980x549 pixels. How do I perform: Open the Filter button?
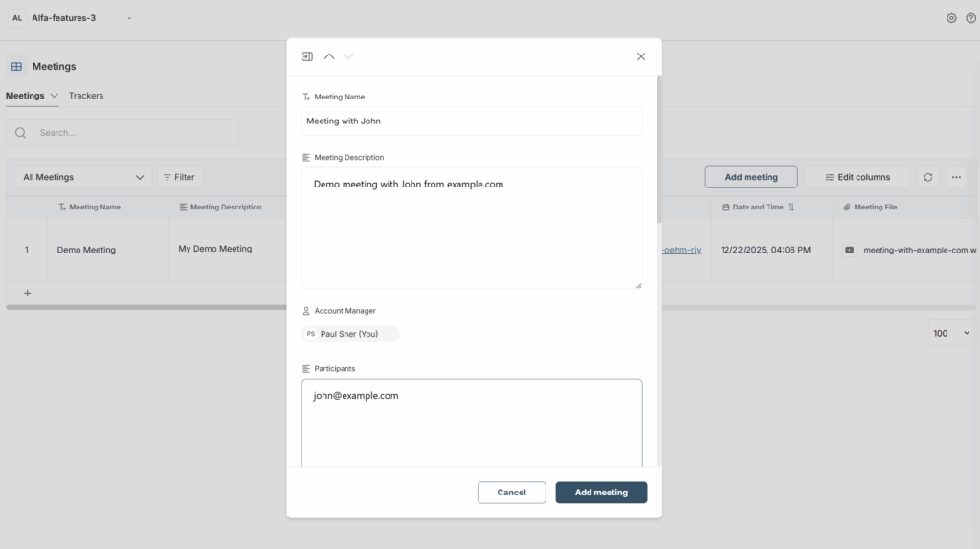click(179, 177)
